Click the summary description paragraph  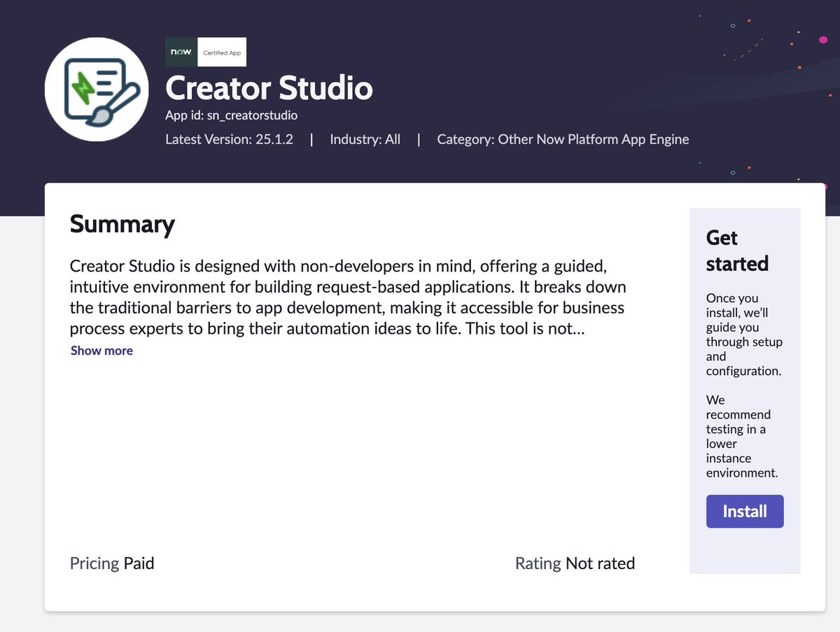348,297
